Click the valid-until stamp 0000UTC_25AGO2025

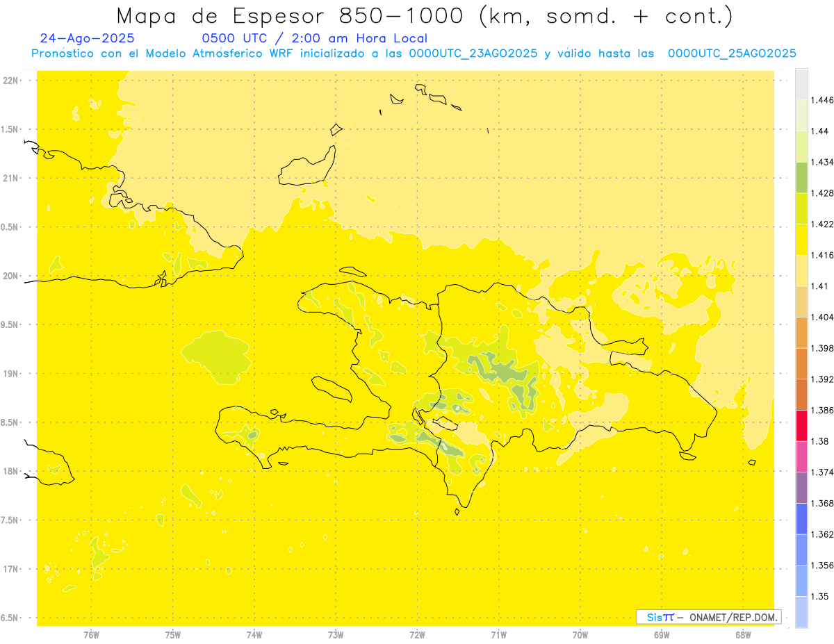pyautogui.click(x=732, y=54)
